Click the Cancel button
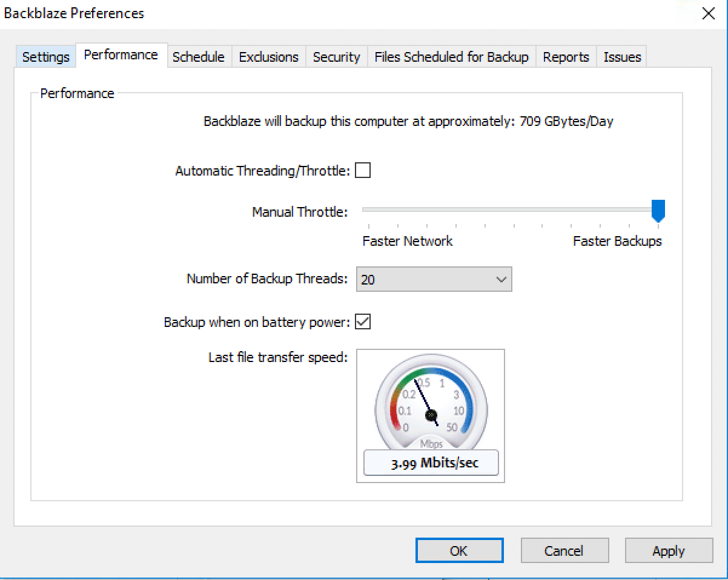728x580 pixels. tap(564, 550)
